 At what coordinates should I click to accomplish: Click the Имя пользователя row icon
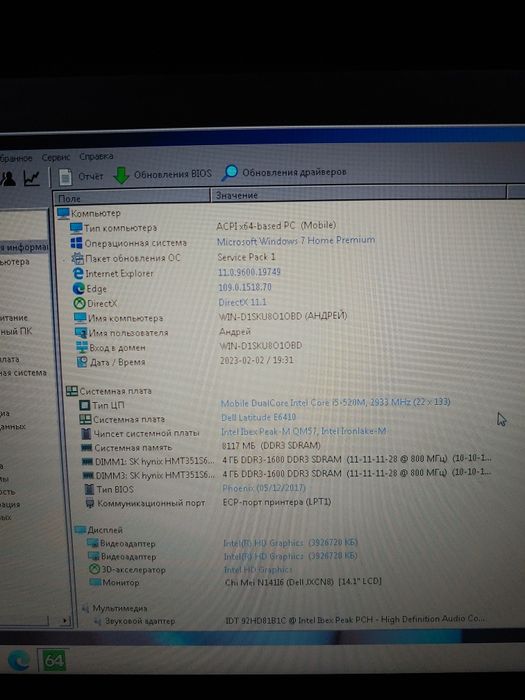pos(81,333)
